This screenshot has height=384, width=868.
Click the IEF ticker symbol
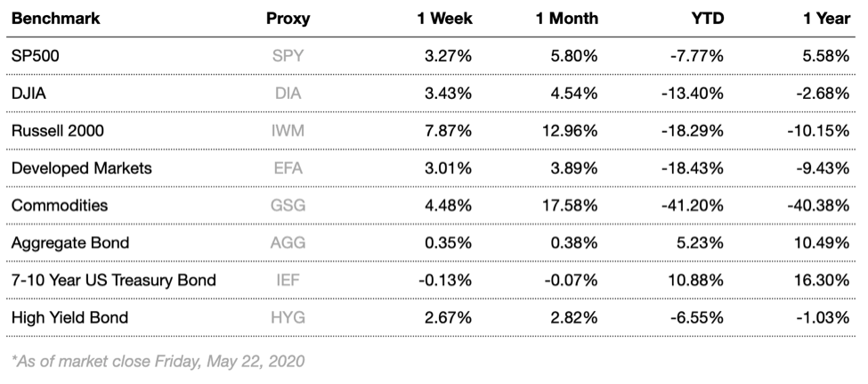tap(288, 281)
